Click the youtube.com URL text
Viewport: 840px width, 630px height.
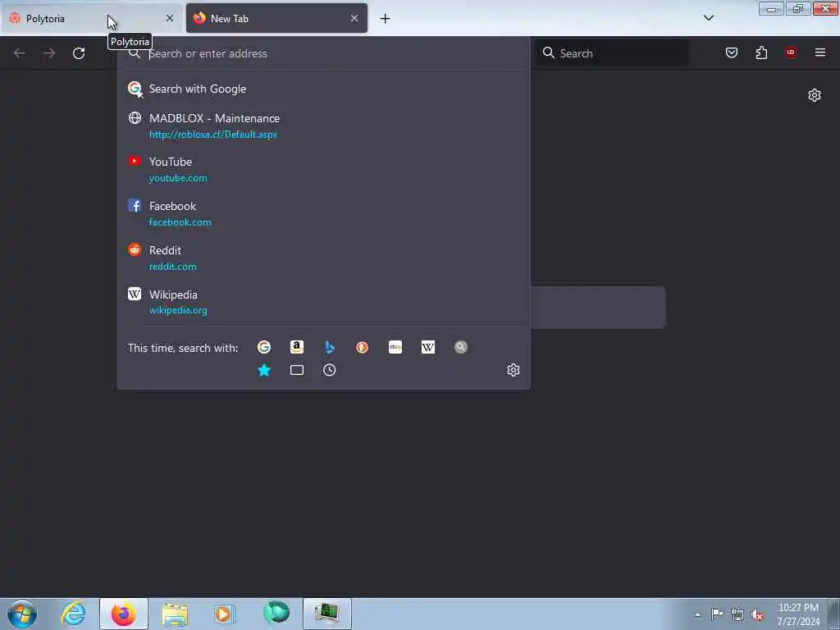click(178, 178)
